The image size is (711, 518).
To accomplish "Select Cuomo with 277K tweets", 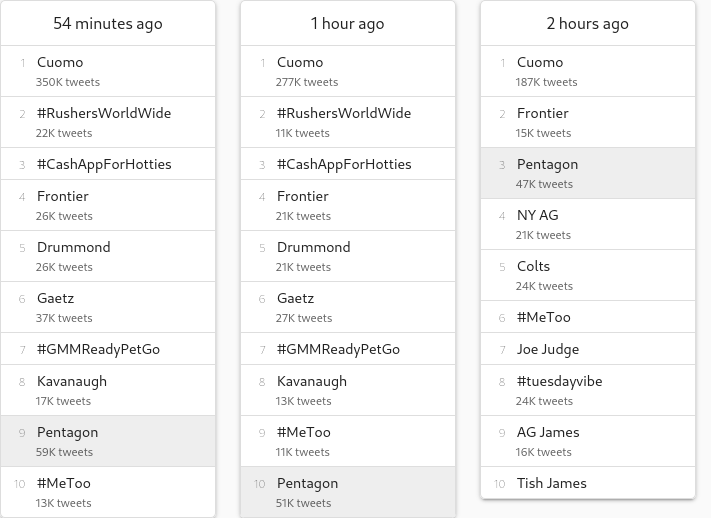I will [x=348, y=71].
